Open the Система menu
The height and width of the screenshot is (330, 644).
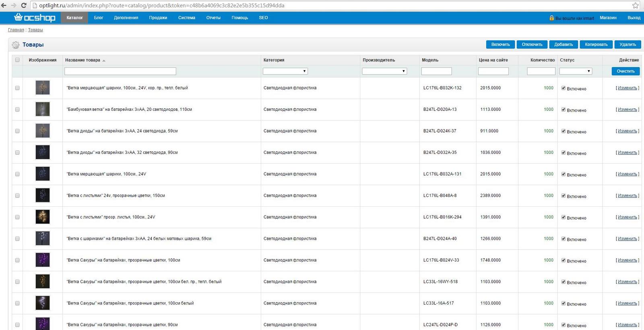[x=187, y=18]
